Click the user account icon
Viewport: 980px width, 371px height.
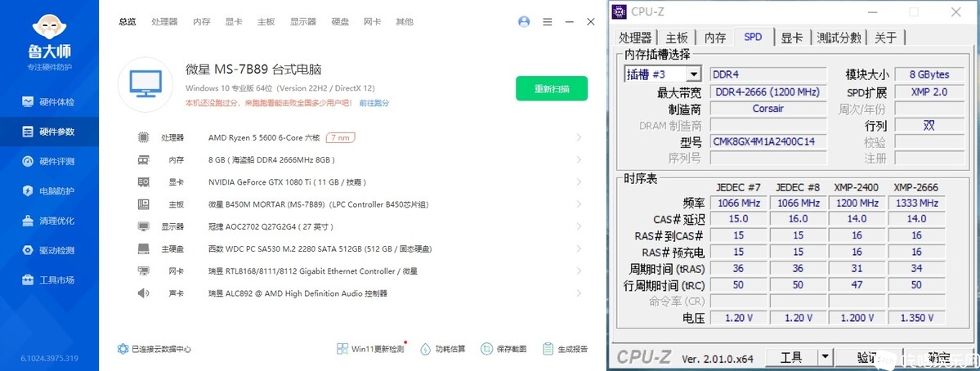click(524, 22)
